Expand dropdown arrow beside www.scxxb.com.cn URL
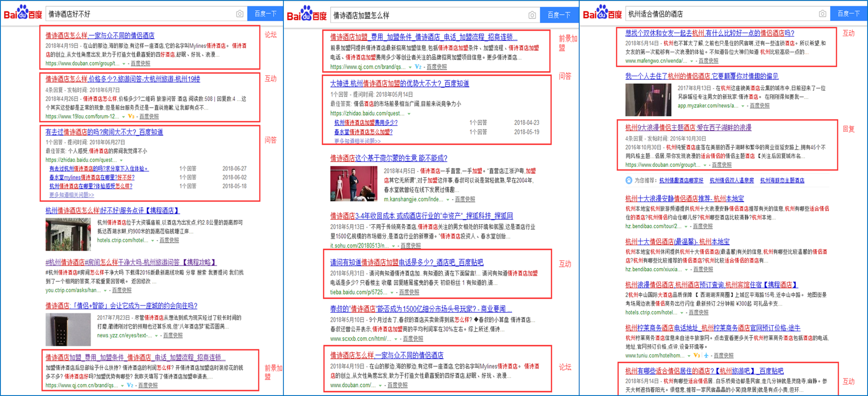 point(396,339)
